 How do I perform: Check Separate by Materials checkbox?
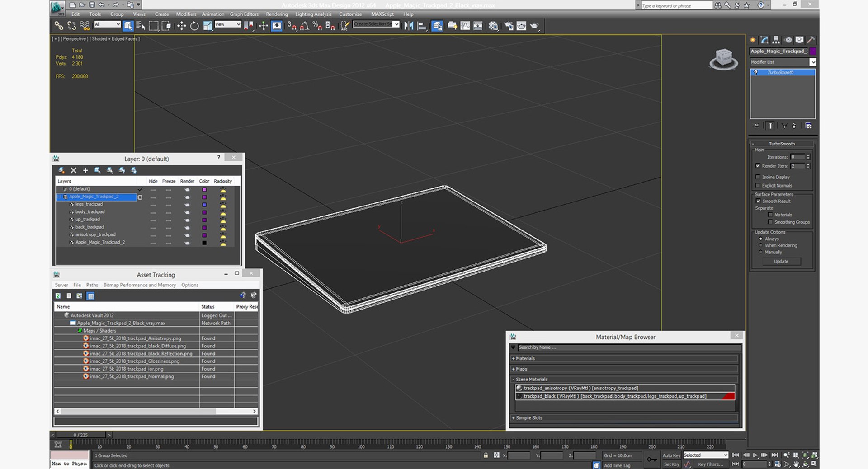pos(770,215)
